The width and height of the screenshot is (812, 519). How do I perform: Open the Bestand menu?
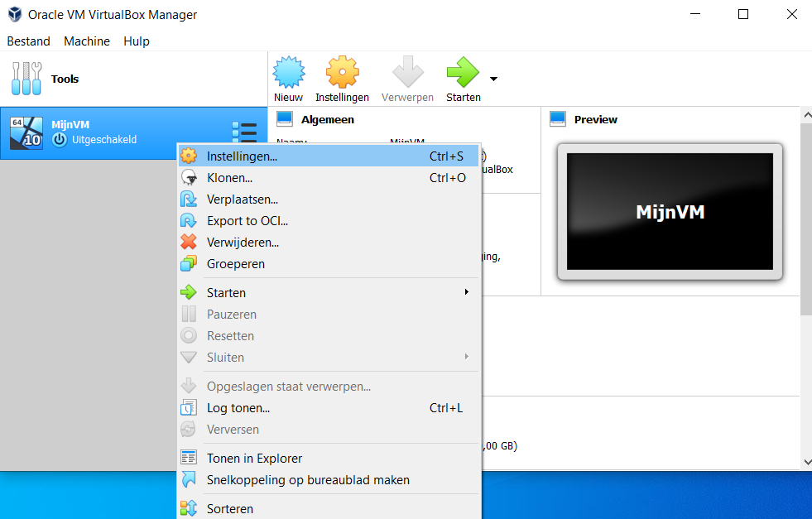coord(28,41)
